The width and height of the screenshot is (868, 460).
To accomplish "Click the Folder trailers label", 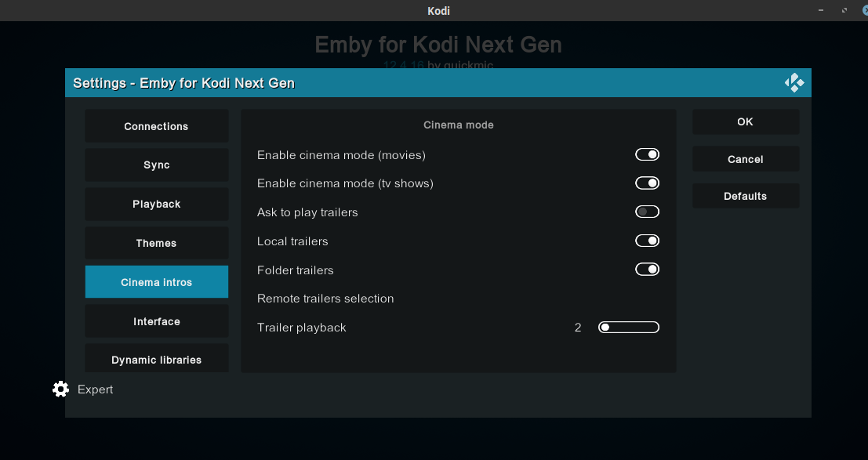I will click(295, 270).
